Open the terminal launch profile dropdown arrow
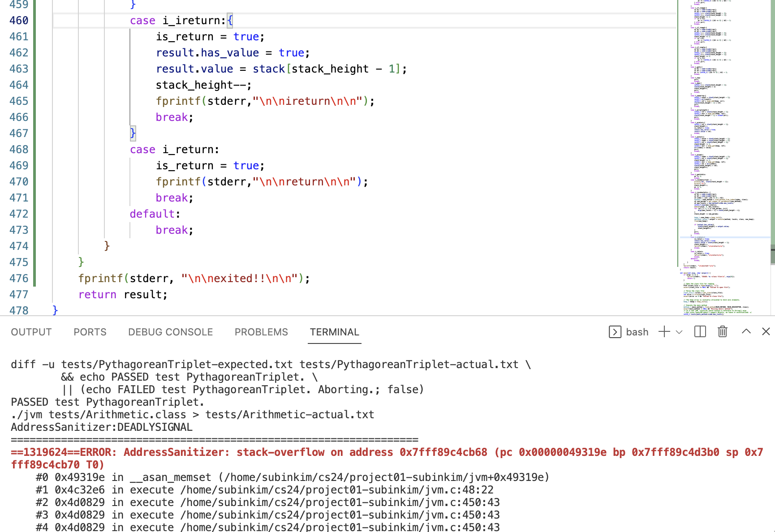Viewport: 775px width, 532px height. point(679,332)
